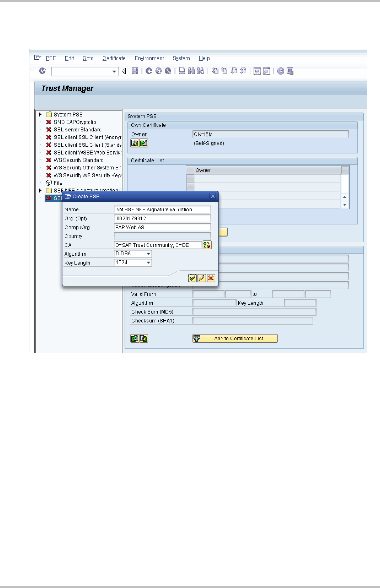Viewport: 380px width, 588px height.
Task: Go to the Last Page icon
Action: coord(243,71)
